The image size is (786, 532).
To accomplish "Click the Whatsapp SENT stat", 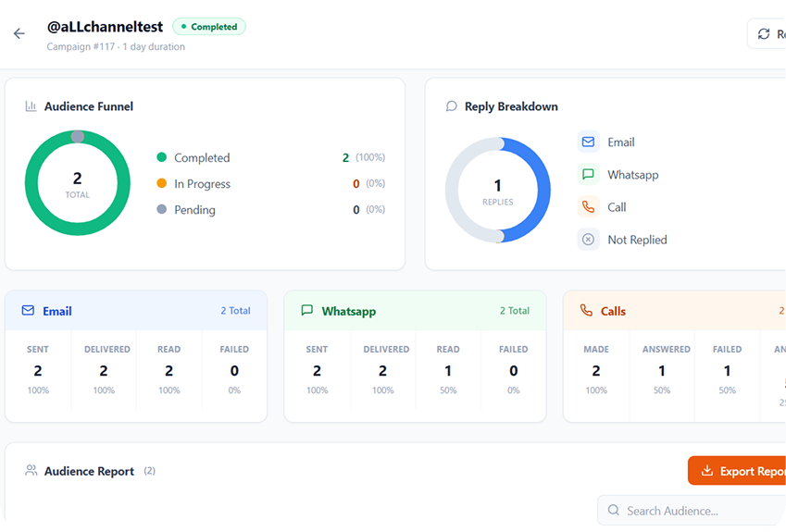I will (x=317, y=370).
